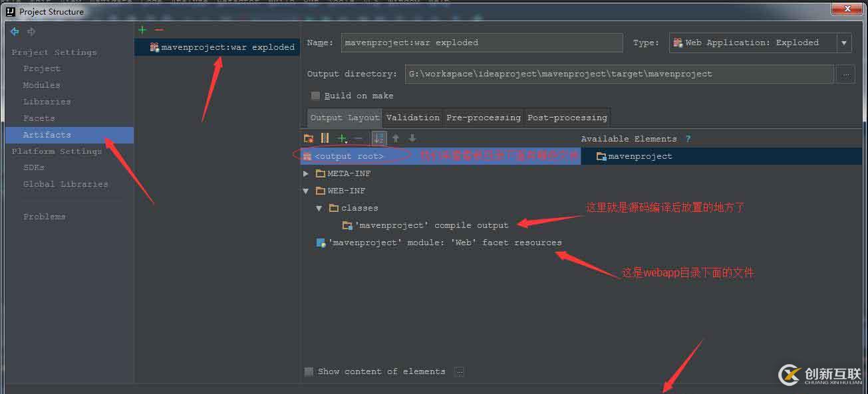Image resolution: width=868 pixels, height=394 pixels.
Task: Select "'mavenproject' compile output" text
Action: pyautogui.click(x=432, y=225)
